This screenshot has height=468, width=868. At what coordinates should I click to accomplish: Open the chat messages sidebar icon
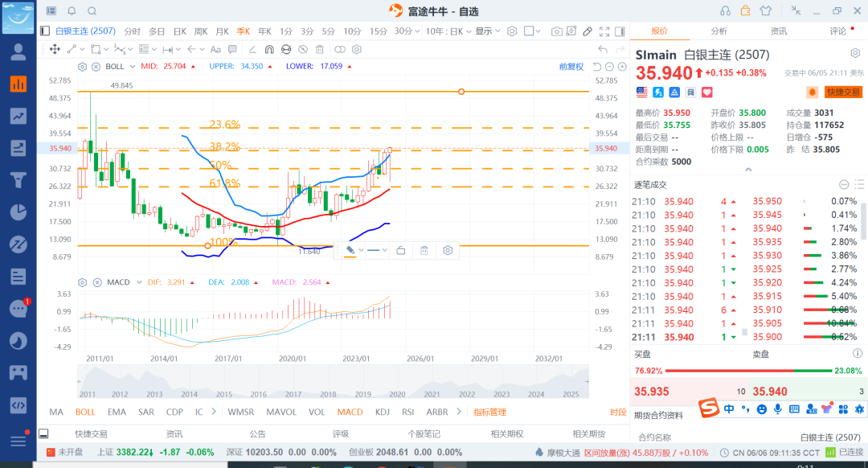[18, 309]
